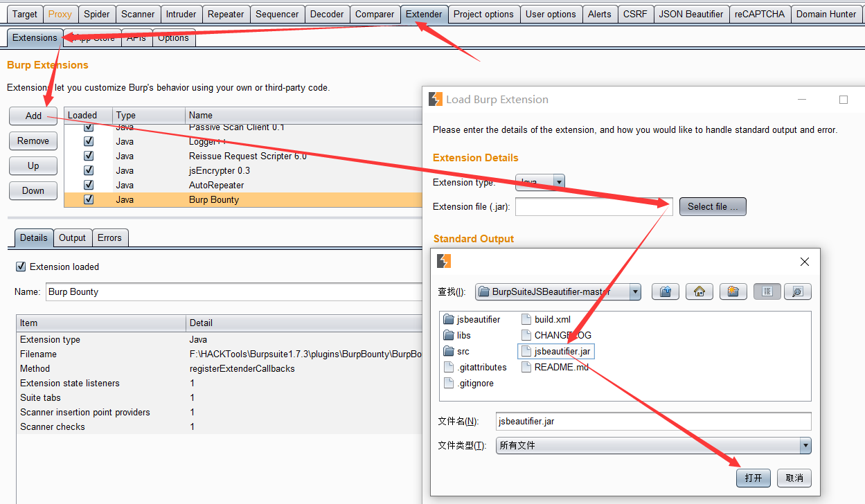The height and width of the screenshot is (504, 865).
Task: Select the build.xml file
Action: click(546, 319)
